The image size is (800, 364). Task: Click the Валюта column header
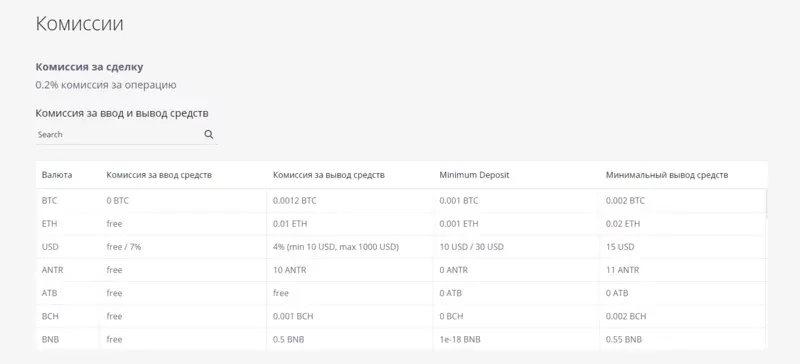[57, 175]
